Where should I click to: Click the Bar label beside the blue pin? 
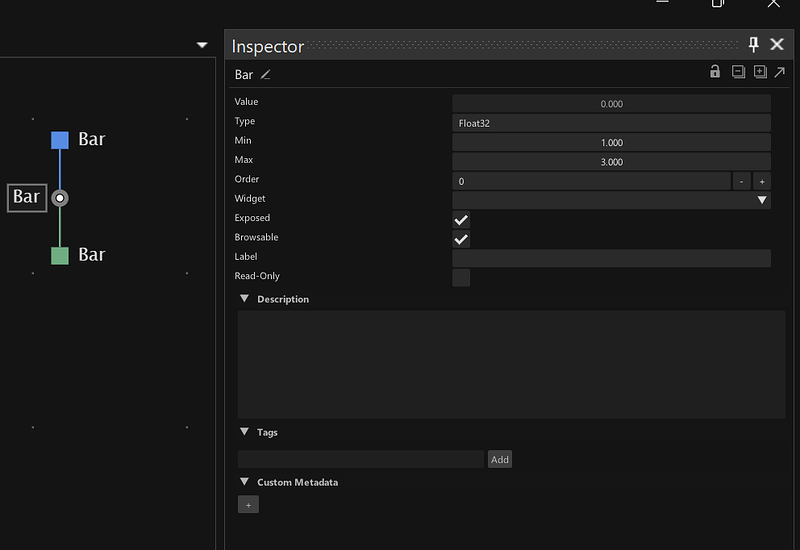[92, 139]
